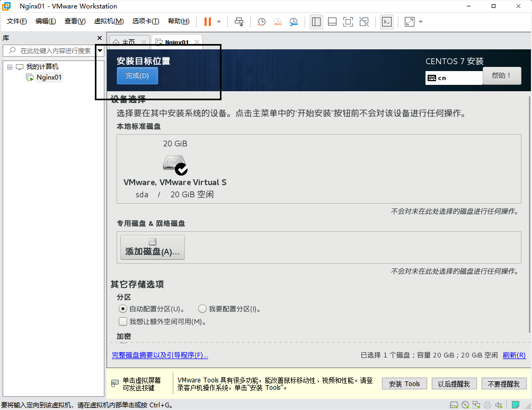
Task: Collapse the 我的计算机 tree node
Action: pyautogui.click(x=10, y=67)
